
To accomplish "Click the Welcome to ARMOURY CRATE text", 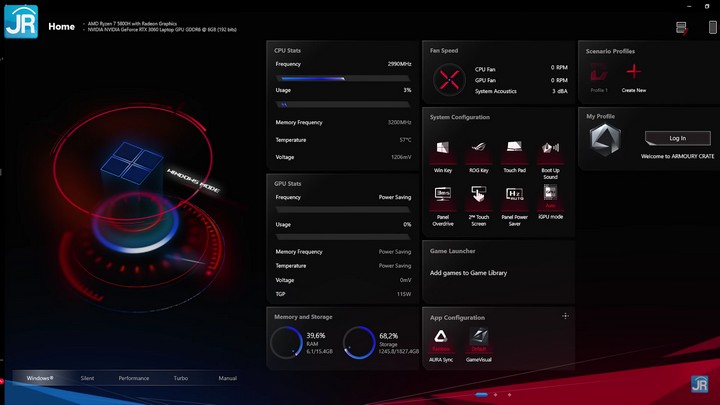I will click(x=677, y=156).
